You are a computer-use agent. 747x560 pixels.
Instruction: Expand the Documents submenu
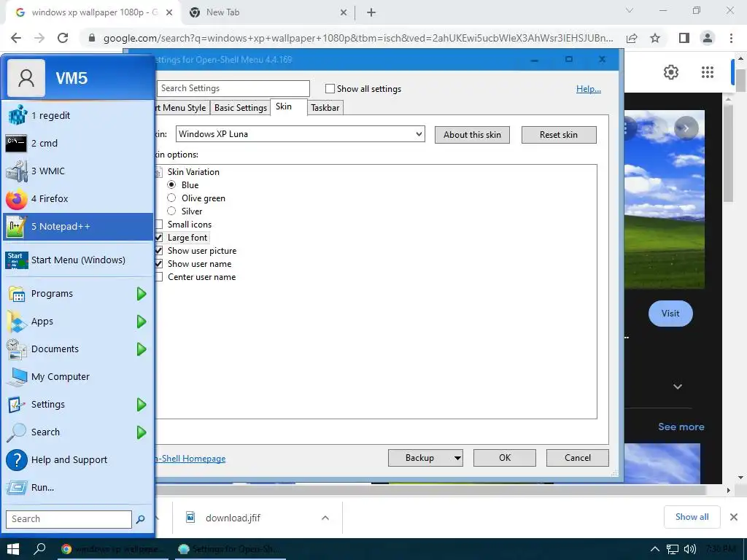click(x=142, y=349)
